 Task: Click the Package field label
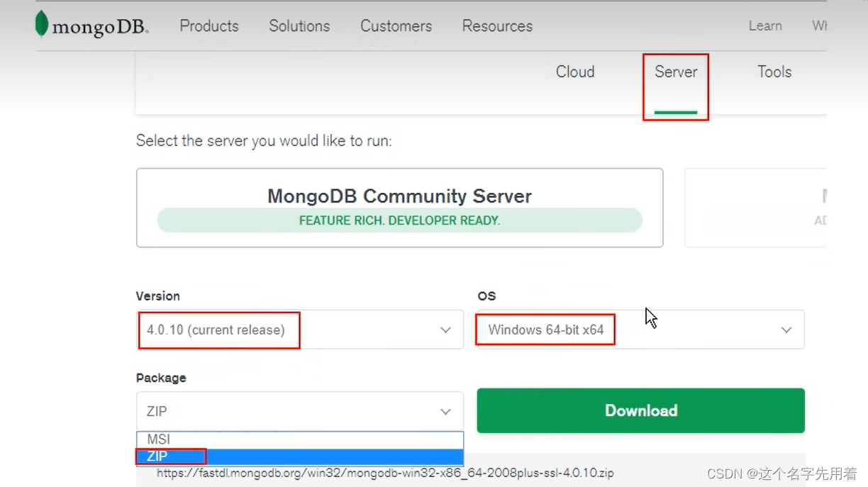[x=161, y=378]
